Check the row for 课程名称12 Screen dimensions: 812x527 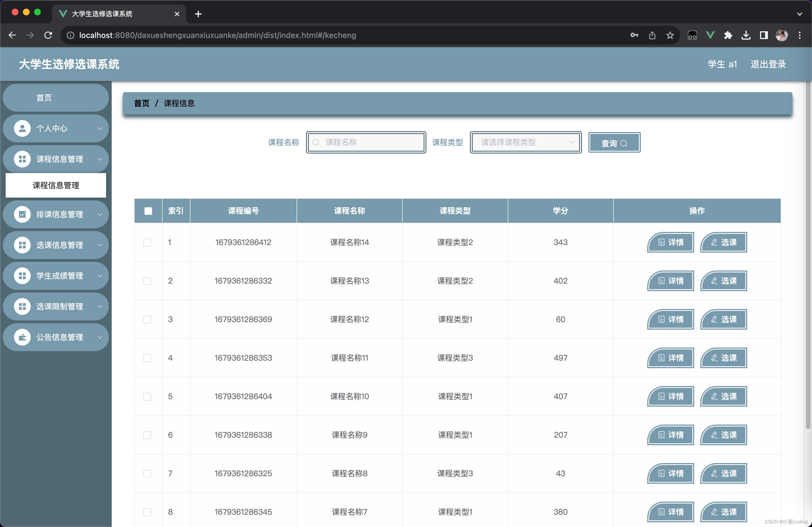[147, 320]
